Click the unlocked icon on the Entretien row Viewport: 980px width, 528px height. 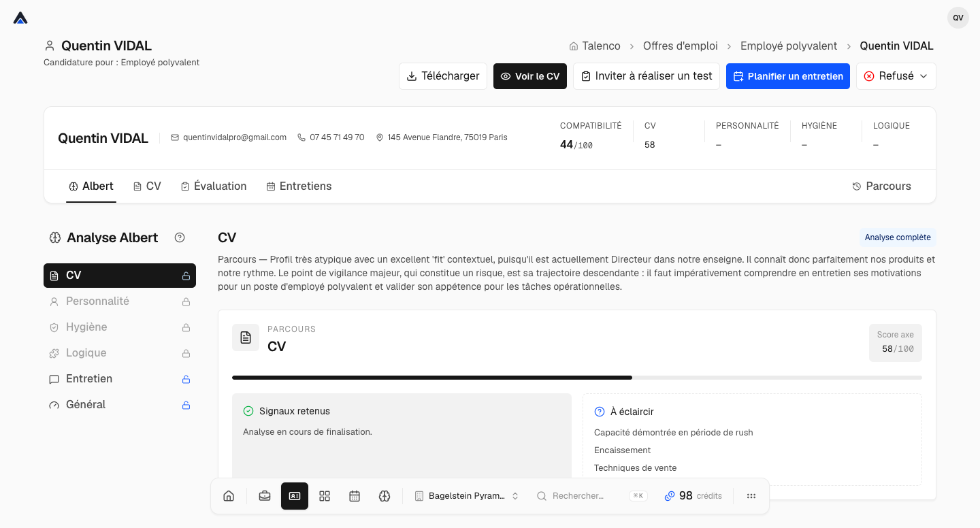point(186,379)
